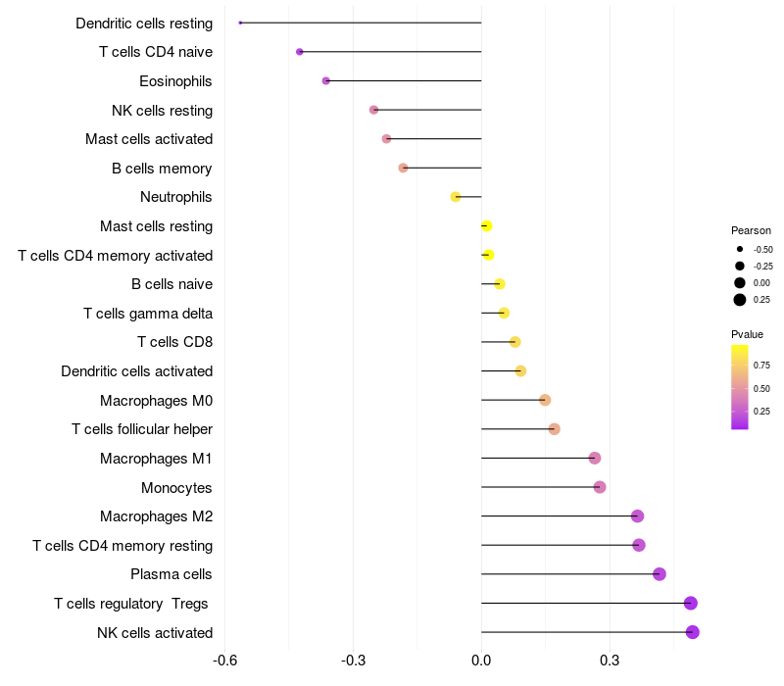Click the T cells CD4 naive label
The width and height of the screenshot is (784, 686).
pyautogui.click(x=156, y=52)
